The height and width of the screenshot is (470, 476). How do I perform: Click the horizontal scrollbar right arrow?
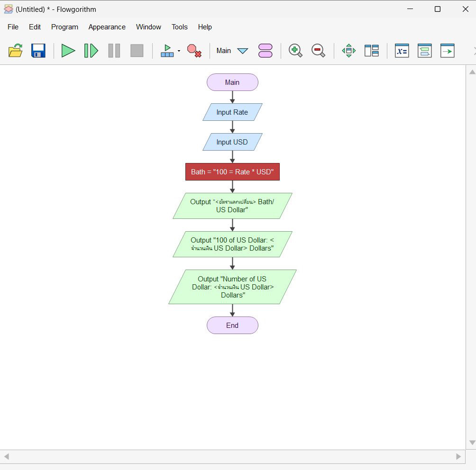458,457
